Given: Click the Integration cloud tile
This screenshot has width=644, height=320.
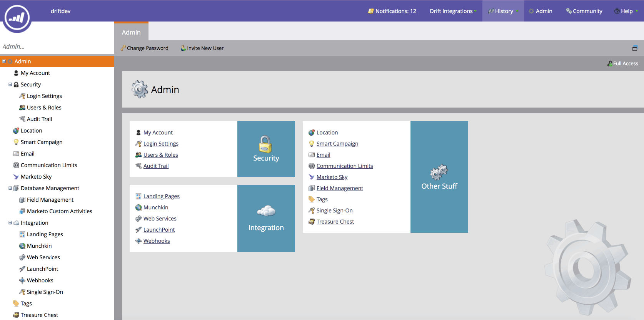Looking at the screenshot, I should (266, 218).
